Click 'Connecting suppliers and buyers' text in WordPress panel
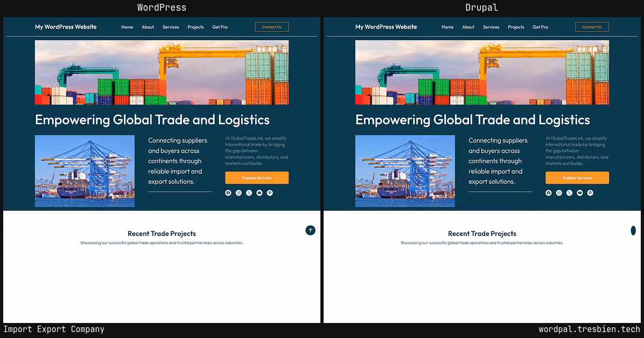Viewport: 644px width, 338px height. (x=178, y=161)
